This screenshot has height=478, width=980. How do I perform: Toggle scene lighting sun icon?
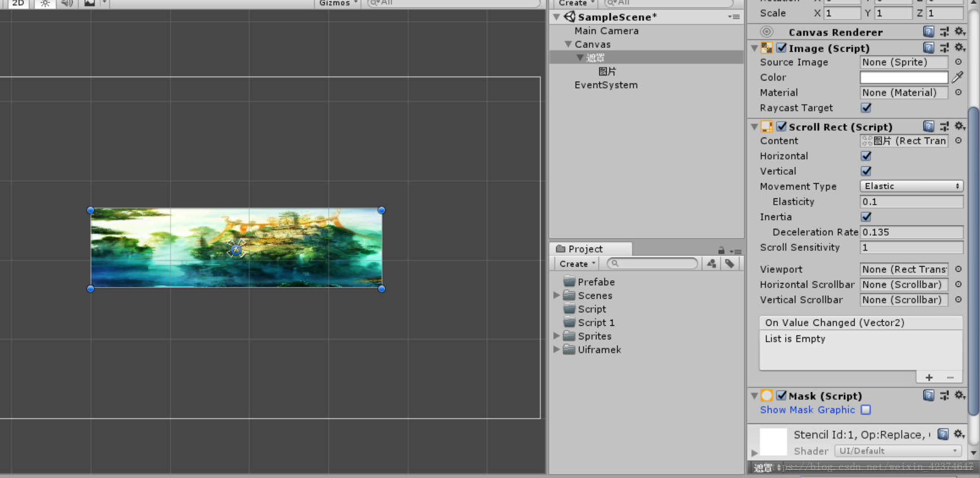click(45, 3)
